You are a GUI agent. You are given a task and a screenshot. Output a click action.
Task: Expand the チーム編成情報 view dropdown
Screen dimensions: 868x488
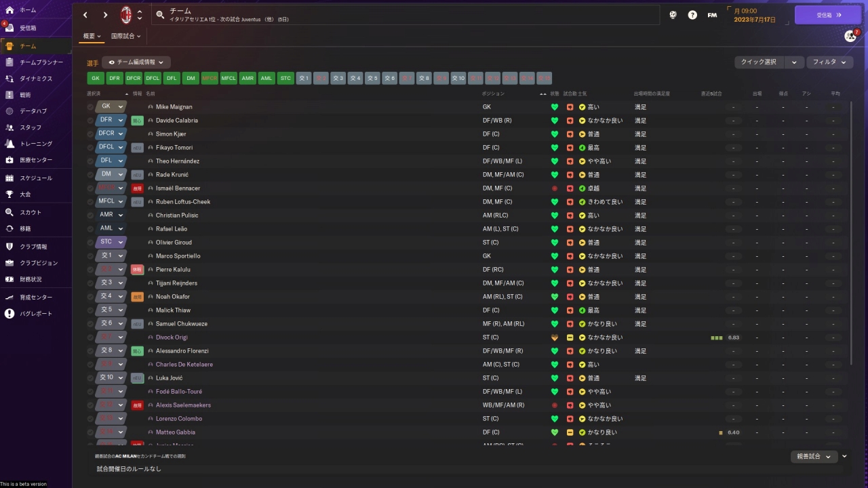(136, 62)
